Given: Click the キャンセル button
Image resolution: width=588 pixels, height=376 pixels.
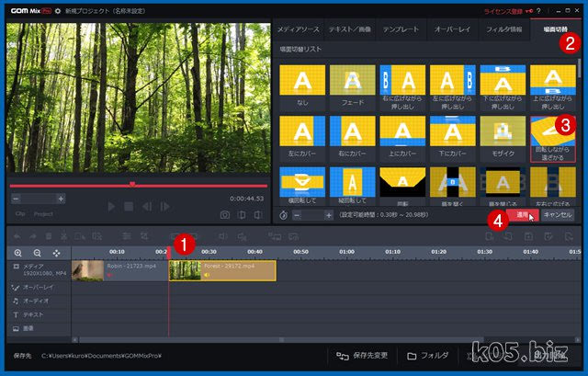Looking at the screenshot, I should click(558, 215).
